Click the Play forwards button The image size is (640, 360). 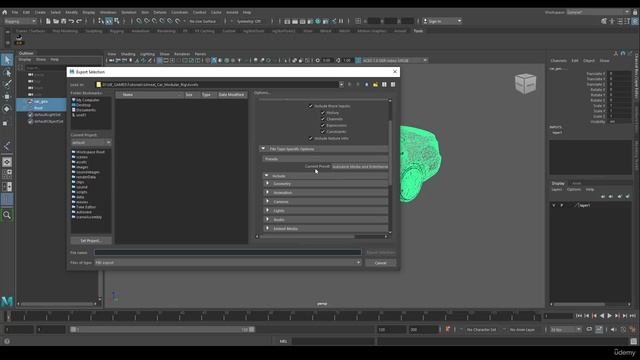point(609,316)
